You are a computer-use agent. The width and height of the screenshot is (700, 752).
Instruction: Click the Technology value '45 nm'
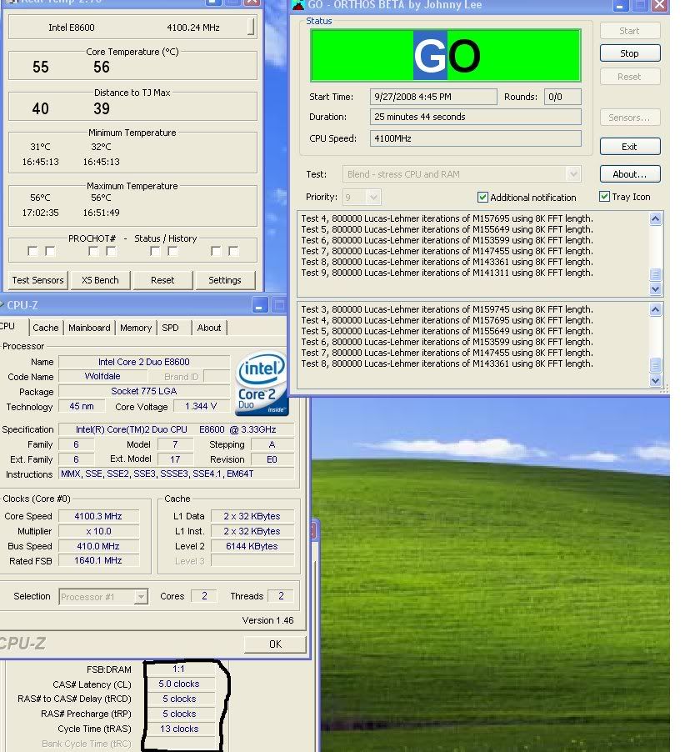[x=82, y=406]
